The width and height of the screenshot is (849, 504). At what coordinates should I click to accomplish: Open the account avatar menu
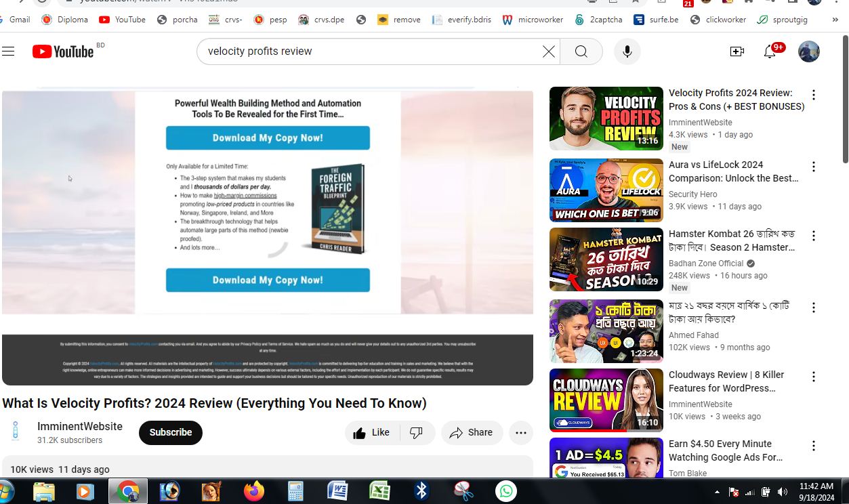pos(809,51)
